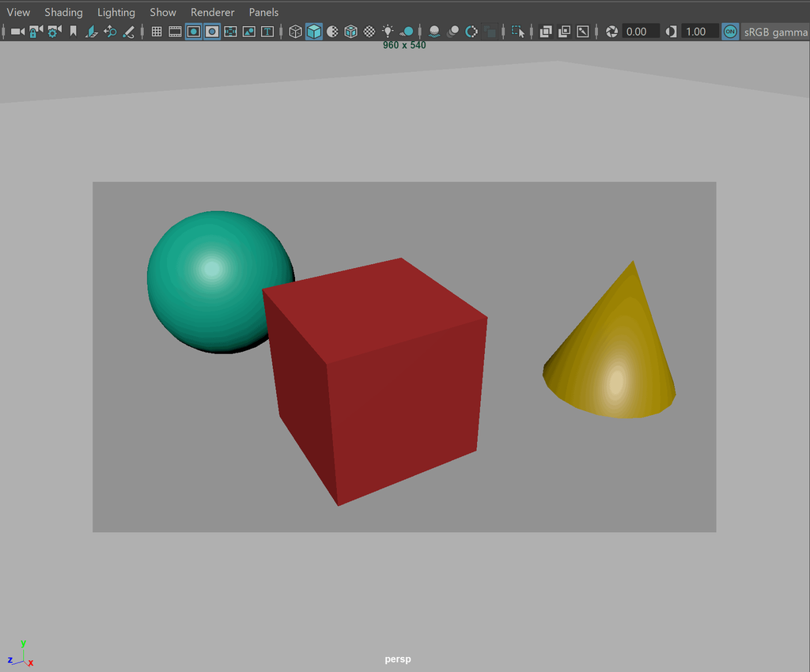
Task: Open the View menu
Action: click(18, 12)
